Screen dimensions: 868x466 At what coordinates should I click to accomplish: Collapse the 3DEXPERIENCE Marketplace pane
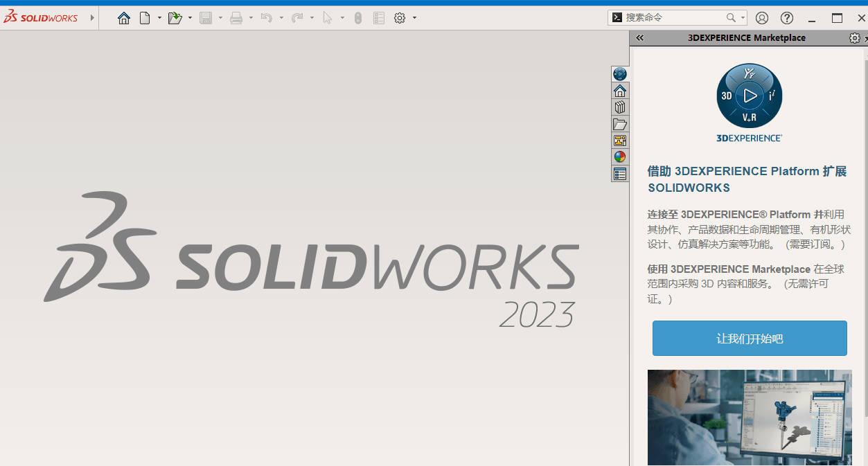tap(639, 38)
